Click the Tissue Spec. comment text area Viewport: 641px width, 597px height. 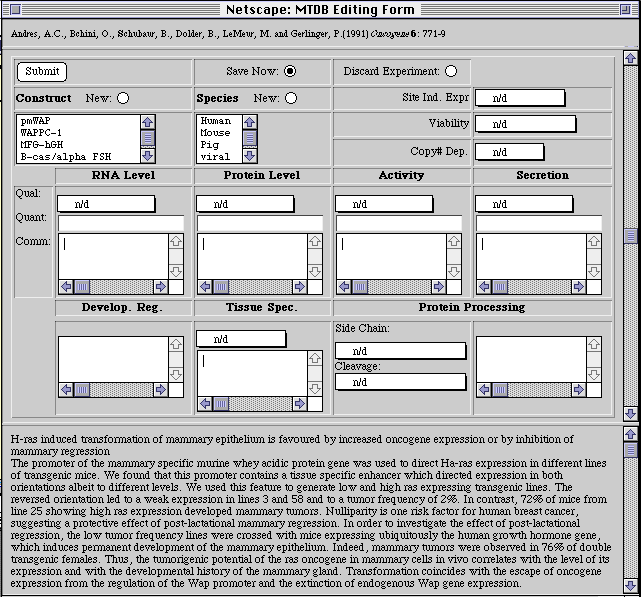[252, 373]
